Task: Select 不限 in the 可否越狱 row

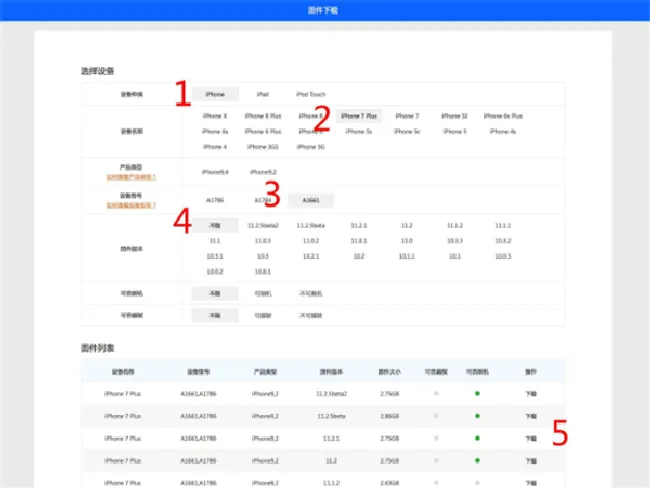Action: 215,316
